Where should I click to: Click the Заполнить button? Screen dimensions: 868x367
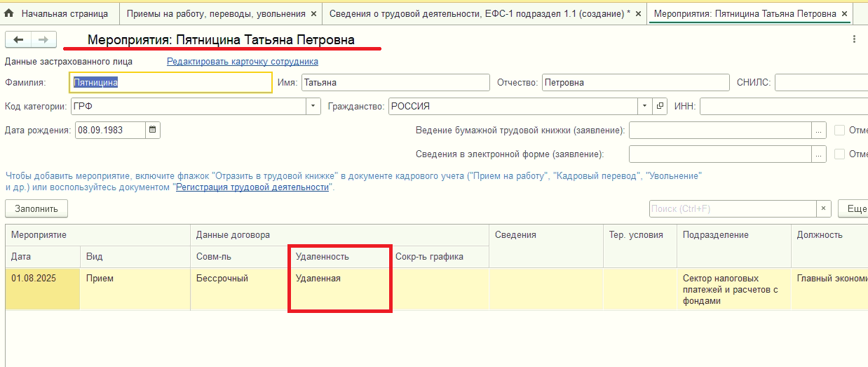point(36,208)
